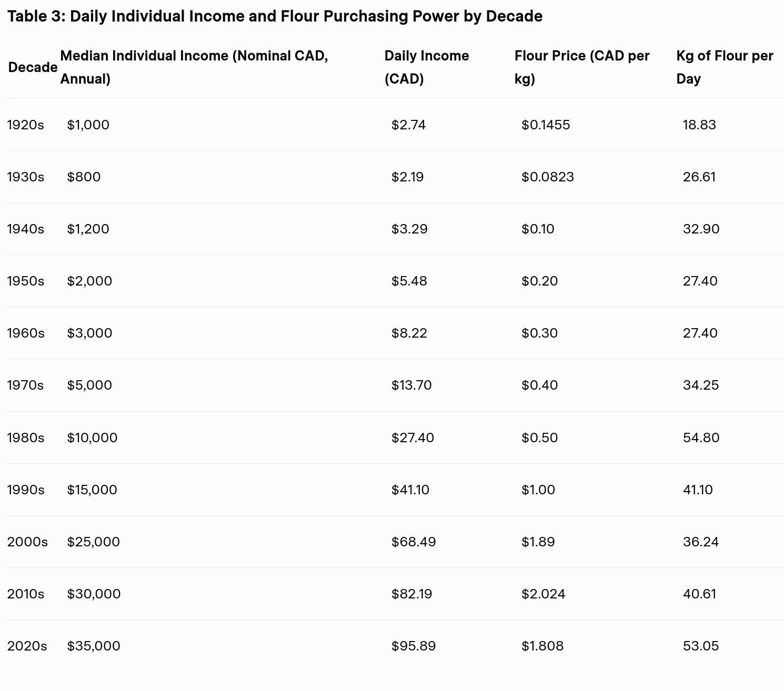Screen dimensions: 784x691
Task: Select 'Flour Price (CAD per kg)' header
Action: coord(582,67)
